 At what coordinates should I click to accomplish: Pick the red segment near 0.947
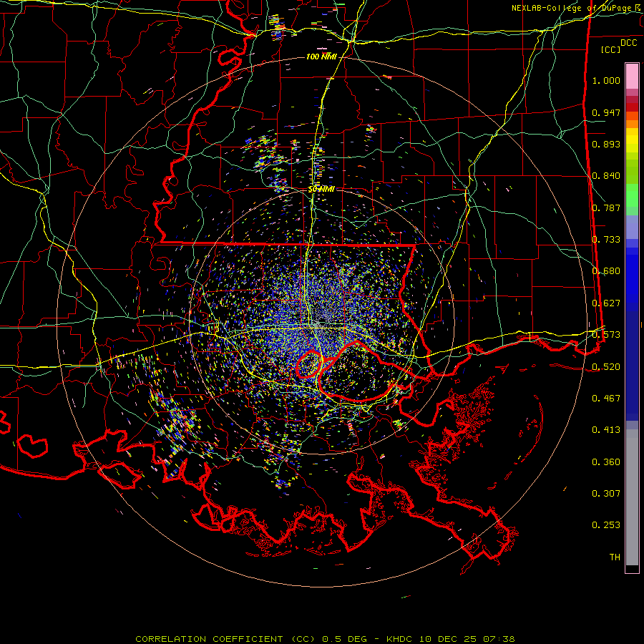[632, 107]
